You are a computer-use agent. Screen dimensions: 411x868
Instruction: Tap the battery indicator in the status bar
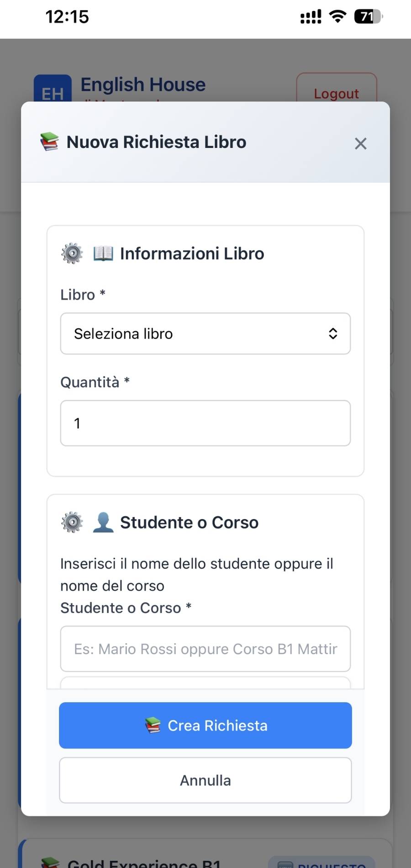pos(368,16)
